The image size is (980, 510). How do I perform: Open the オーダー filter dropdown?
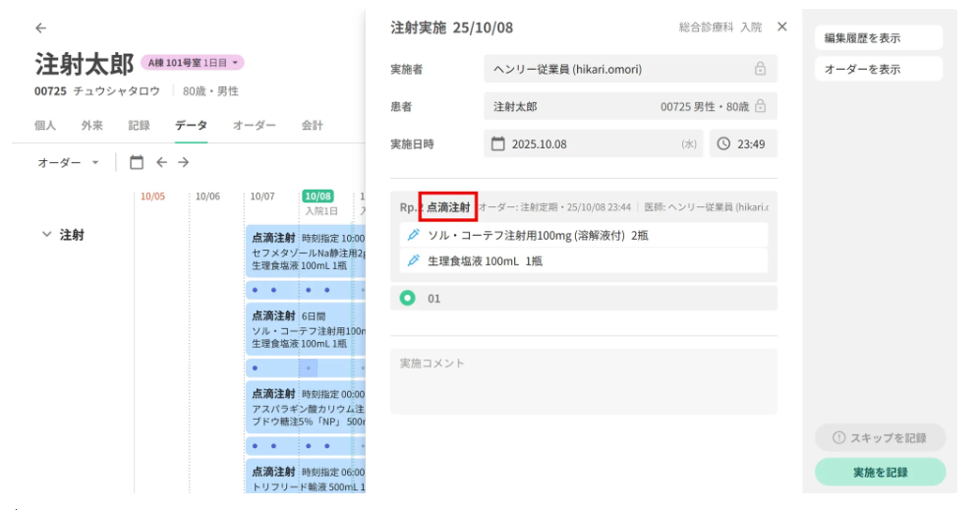pyautogui.click(x=69, y=162)
